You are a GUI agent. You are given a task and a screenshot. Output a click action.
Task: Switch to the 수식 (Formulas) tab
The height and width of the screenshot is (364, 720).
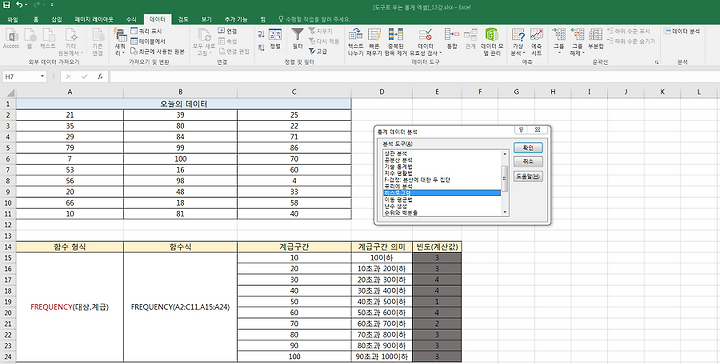[131, 19]
